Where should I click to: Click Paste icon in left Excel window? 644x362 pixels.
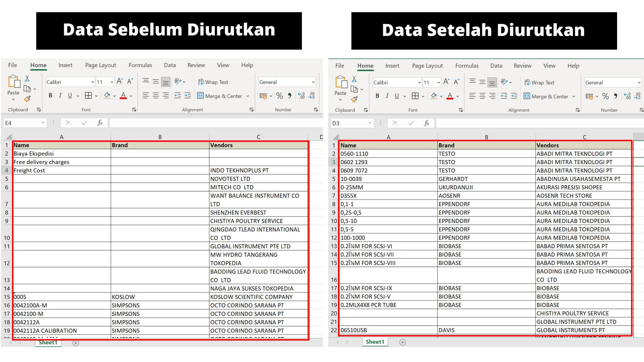tap(14, 81)
